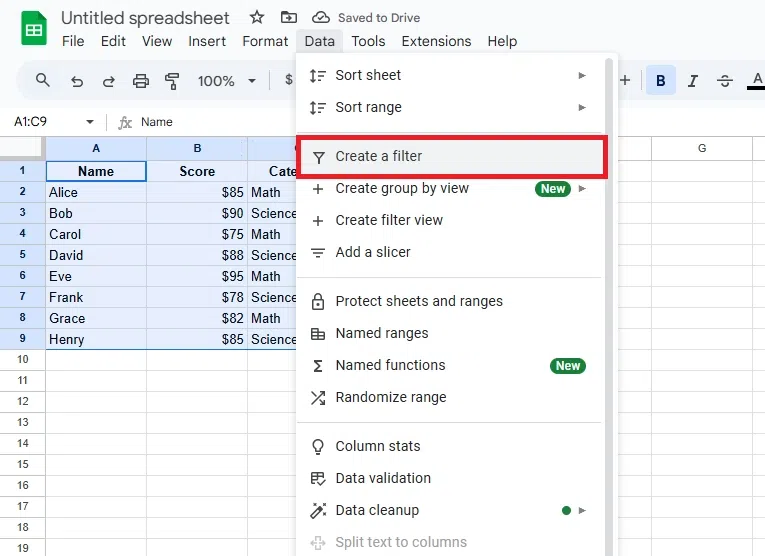Choose Create a filter

[451, 157]
